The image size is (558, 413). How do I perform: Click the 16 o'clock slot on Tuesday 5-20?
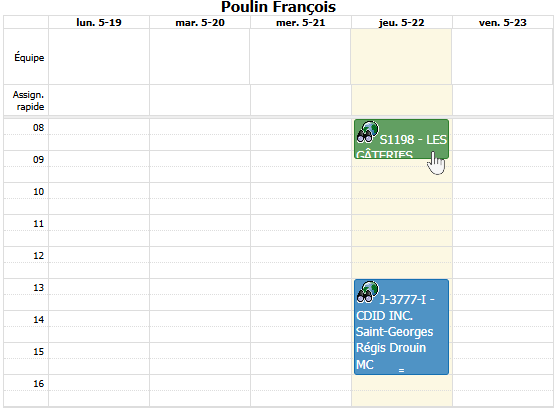pyautogui.click(x=200, y=391)
